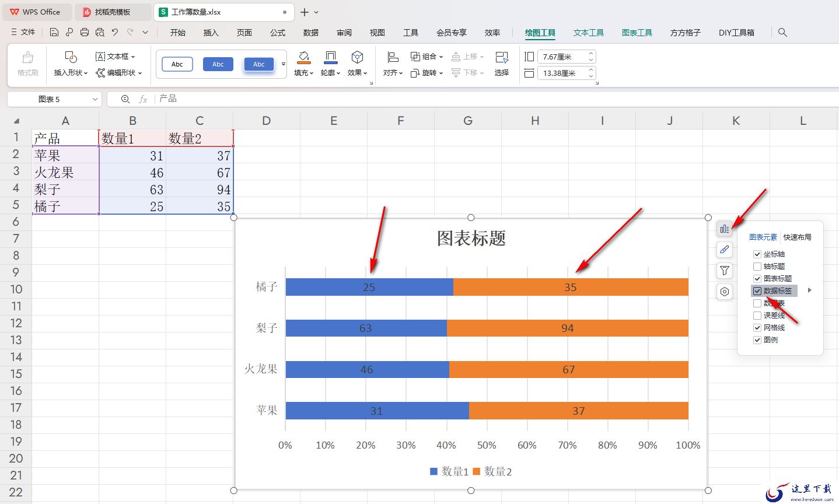Select the 数量1 legend entry in chart
The width and height of the screenshot is (839, 504).
pyautogui.click(x=449, y=471)
